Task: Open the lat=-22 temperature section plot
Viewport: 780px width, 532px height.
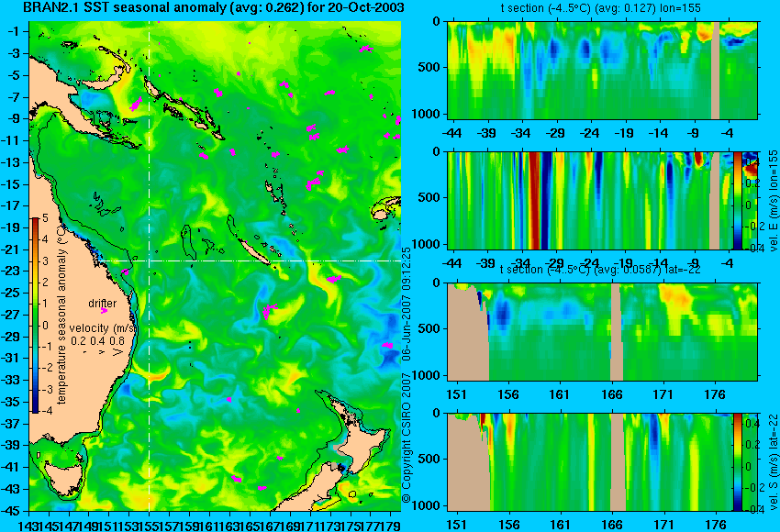Action: pos(602,332)
